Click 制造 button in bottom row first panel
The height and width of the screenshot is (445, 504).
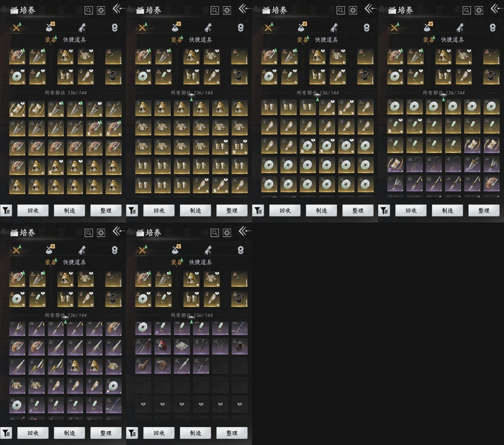(x=69, y=433)
